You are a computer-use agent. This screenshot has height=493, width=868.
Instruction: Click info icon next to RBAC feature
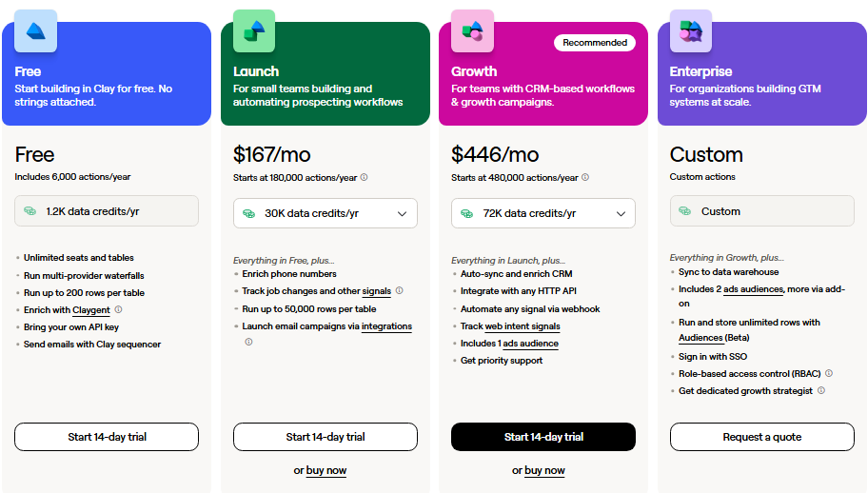pyautogui.click(x=829, y=373)
